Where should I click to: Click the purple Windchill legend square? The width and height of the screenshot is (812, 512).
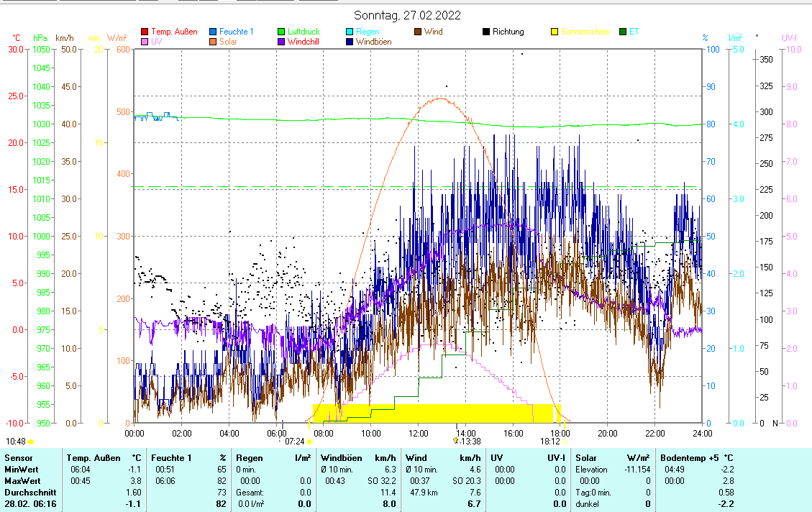point(281,42)
